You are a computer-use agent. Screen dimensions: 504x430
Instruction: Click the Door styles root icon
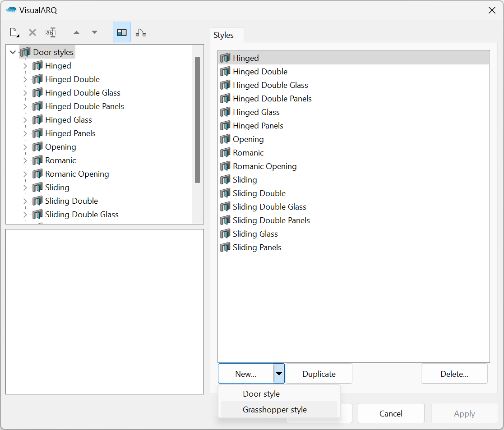tap(25, 52)
